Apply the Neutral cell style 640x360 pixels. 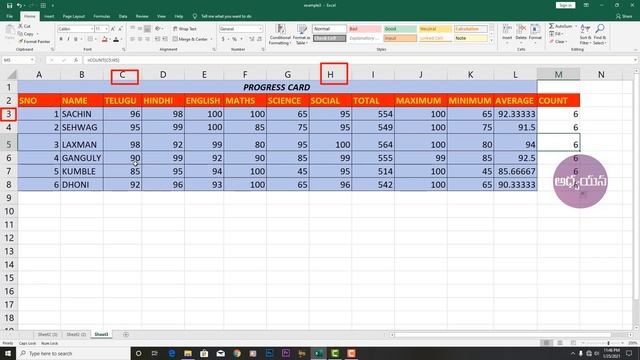coord(435,29)
